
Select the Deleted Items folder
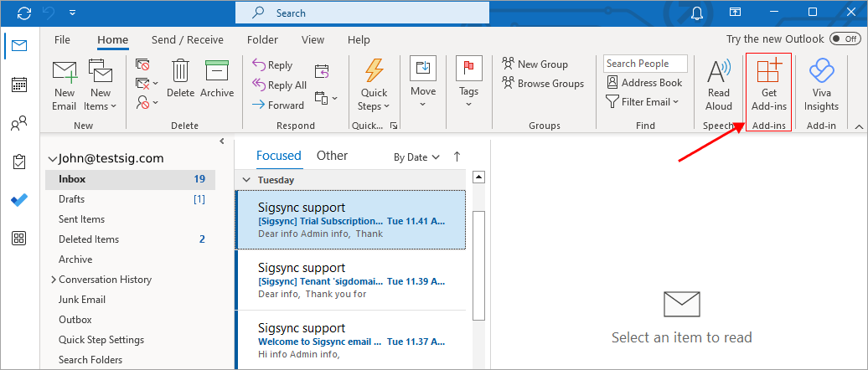coord(89,239)
